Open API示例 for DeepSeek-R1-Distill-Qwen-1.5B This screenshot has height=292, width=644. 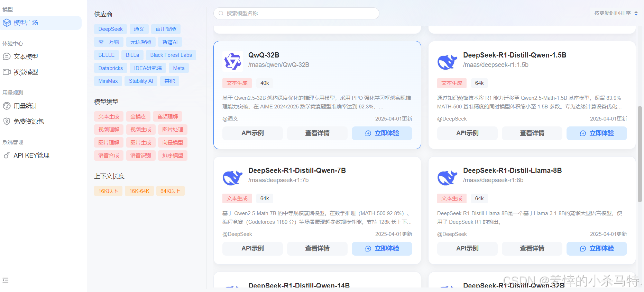(x=467, y=133)
